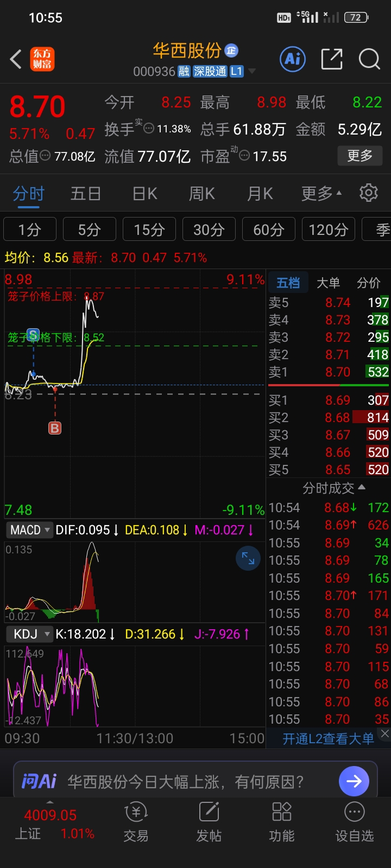Switch to 周K tab
Image resolution: width=391 pixels, height=868 pixels.
[x=202, y=193]
